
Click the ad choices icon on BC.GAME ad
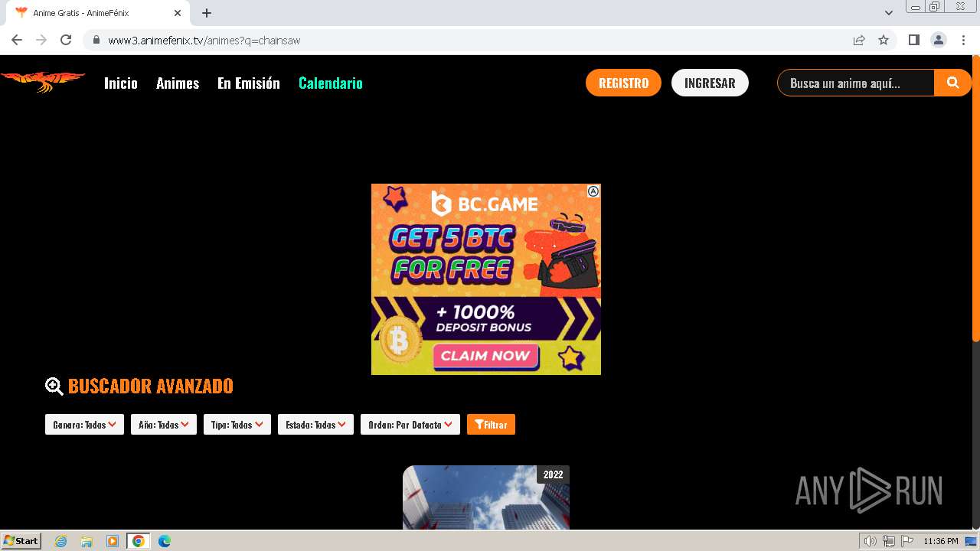pyautogui.click(x=593, y=191)
